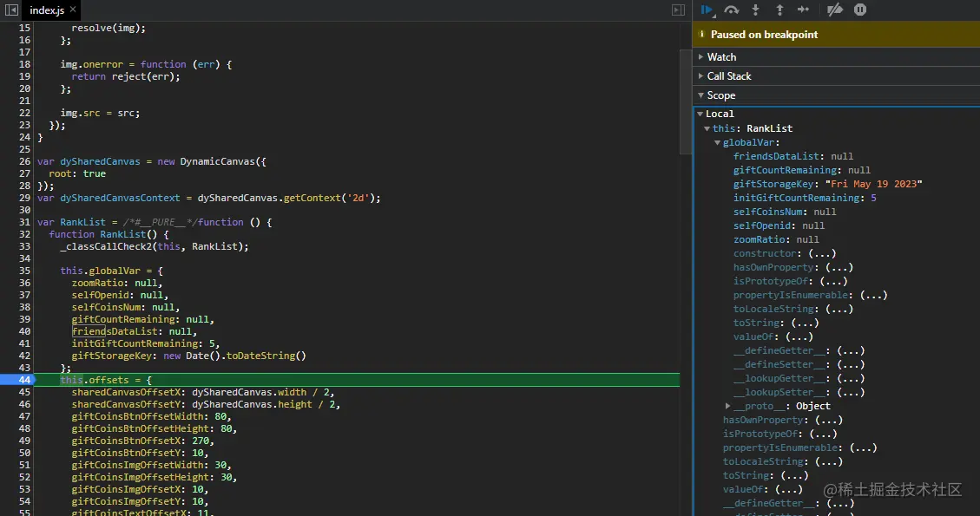Switch to the index.js file tab
This screenshot has height=516, width=980.
click(46, 10)
